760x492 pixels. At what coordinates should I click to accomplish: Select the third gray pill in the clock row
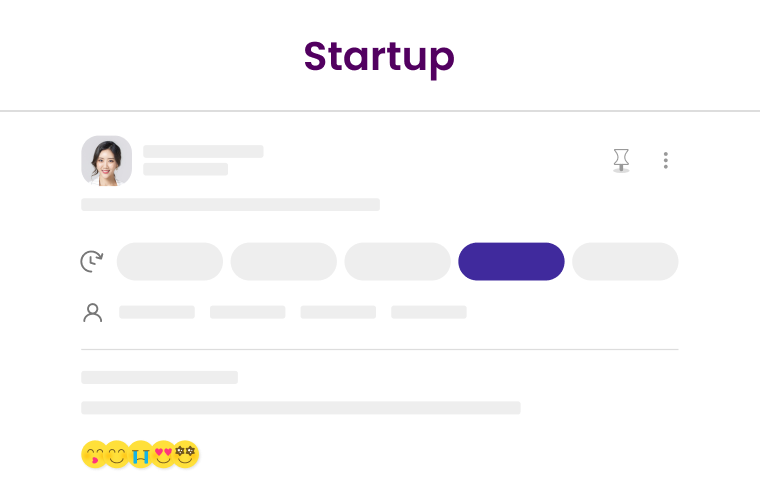point(398,262)
